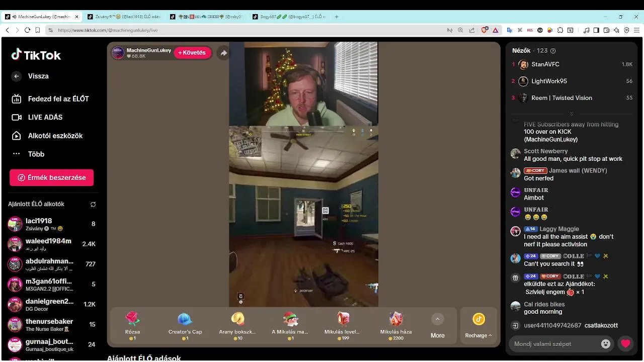Screen dimensions: 644x362
Task: Open the media control music note
Action: pos(586,30)
